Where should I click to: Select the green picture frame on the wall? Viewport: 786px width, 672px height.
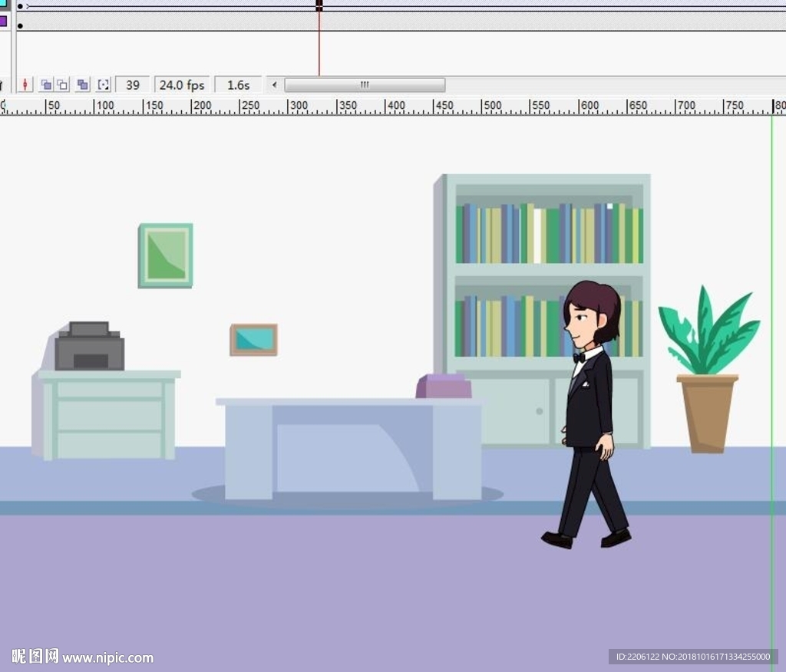pyautogui.click(x=165, y=255)
